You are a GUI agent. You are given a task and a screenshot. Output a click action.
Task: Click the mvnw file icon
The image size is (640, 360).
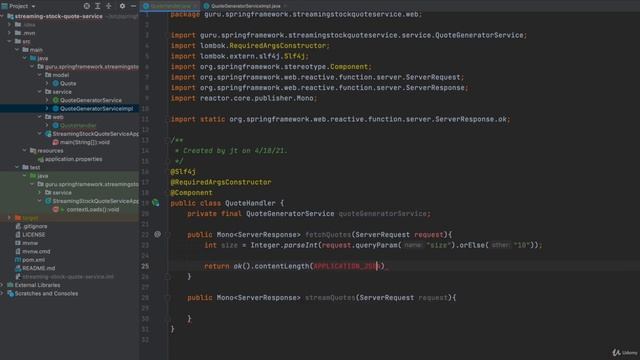click(x=18, y=243)
